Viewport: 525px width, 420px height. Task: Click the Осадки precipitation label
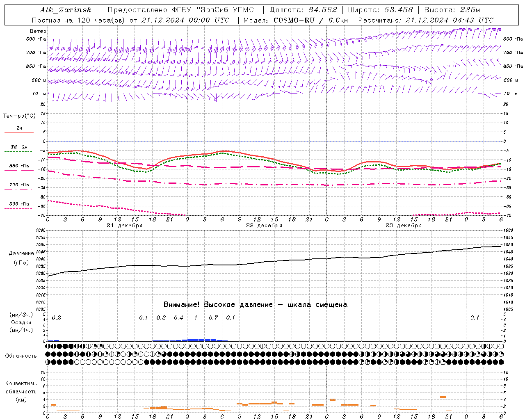[x=21, y=322]
